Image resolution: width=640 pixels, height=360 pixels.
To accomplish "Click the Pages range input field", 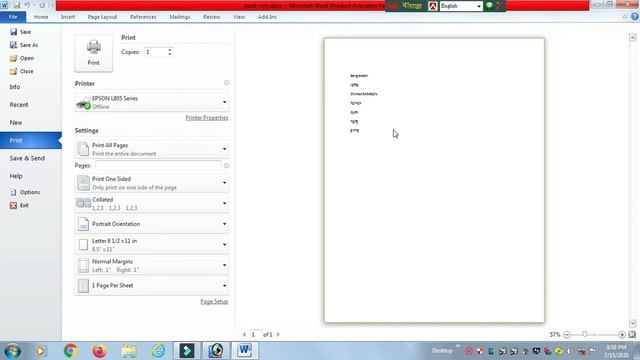I will point(158,165).
